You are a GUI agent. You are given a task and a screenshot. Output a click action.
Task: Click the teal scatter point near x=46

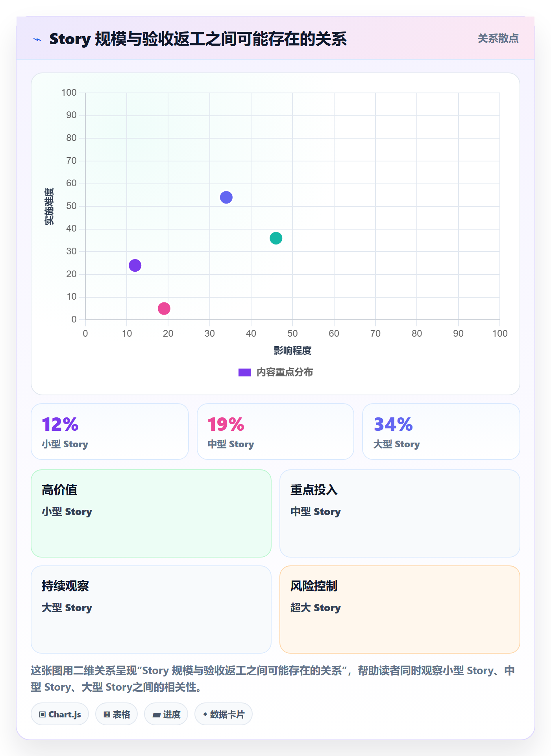(276, 238)
